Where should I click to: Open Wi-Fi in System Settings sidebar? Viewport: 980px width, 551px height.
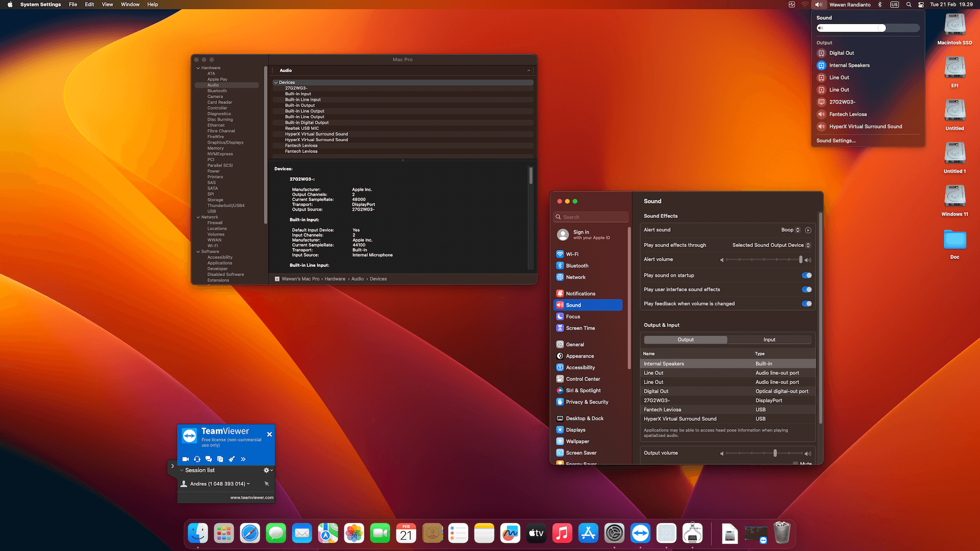[x=588, y=254]
